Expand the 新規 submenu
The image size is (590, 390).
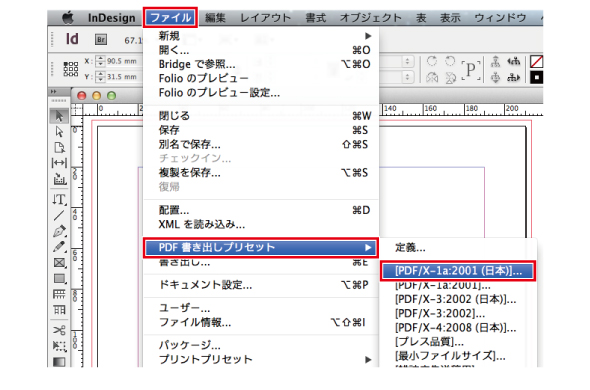(x=261, y=36)
